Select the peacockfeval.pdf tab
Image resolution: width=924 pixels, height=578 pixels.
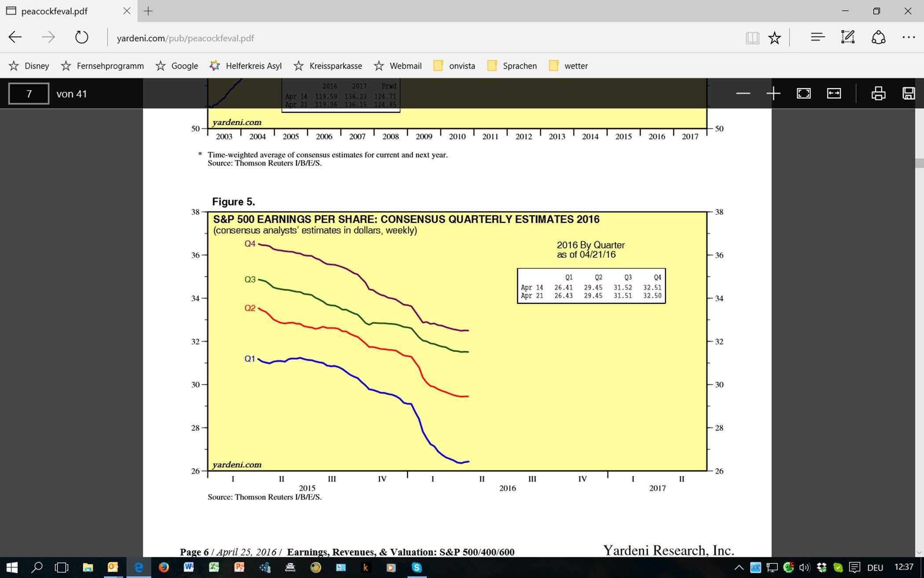coord(55,11)
